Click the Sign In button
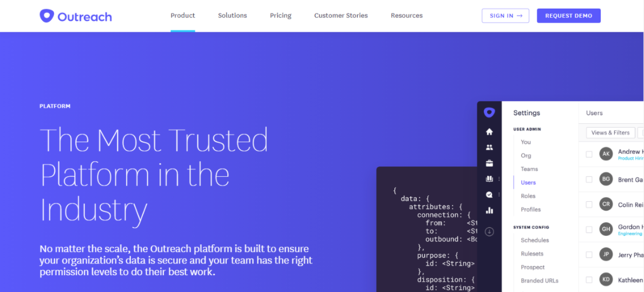 tap(505, 16)
